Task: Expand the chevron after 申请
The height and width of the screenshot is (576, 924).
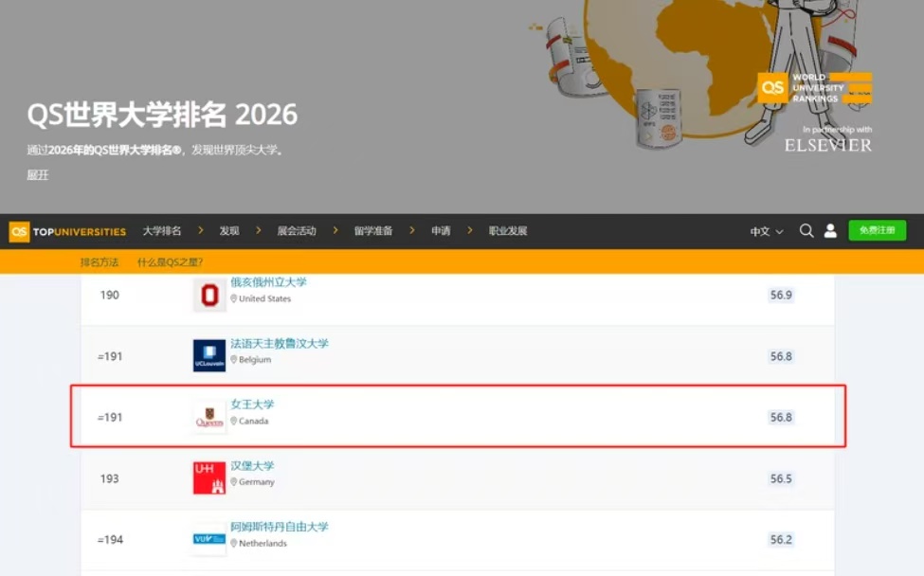Action: [470, 230]
